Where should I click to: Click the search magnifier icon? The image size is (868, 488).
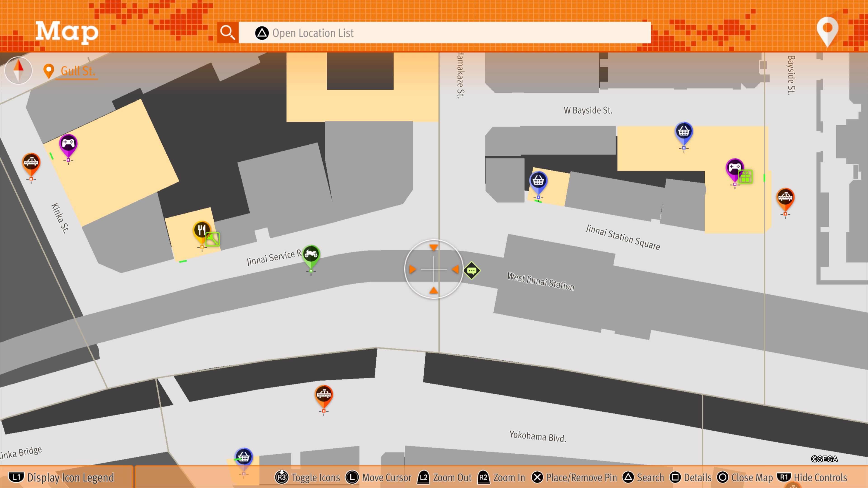click(227, 33)
